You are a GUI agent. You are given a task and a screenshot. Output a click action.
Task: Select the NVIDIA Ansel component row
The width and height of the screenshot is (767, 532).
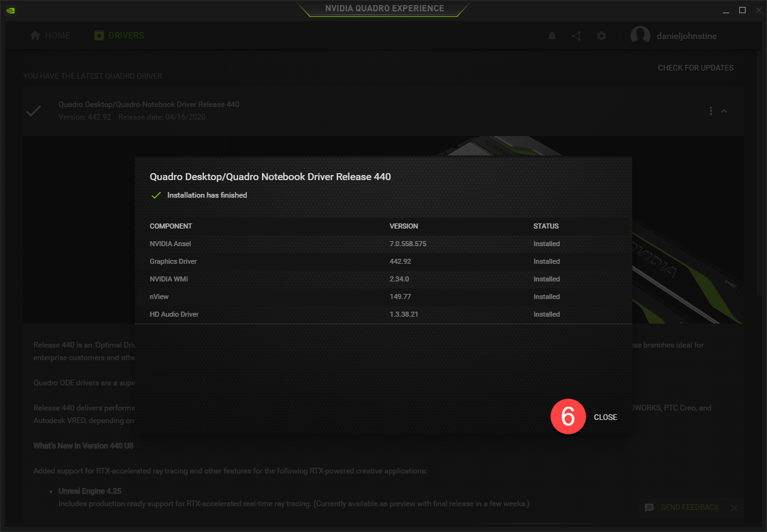383,244
